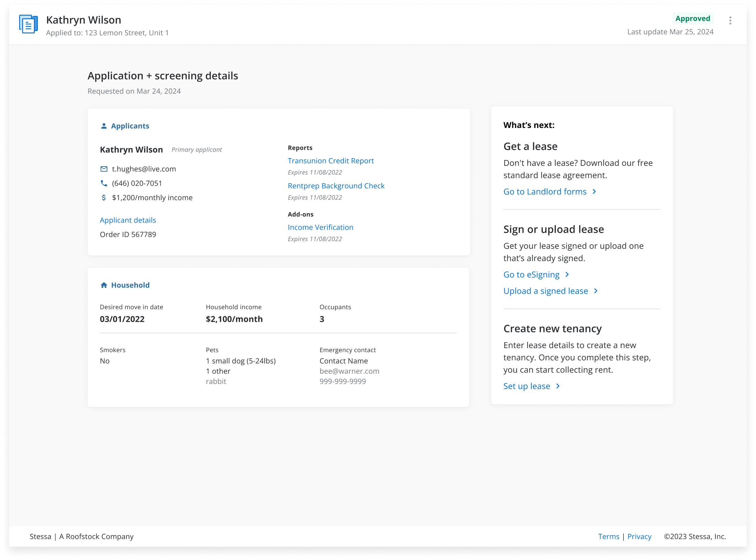756x560 pixels.
Task: Open the three-dot more options menu
Action: pos(730,20)
